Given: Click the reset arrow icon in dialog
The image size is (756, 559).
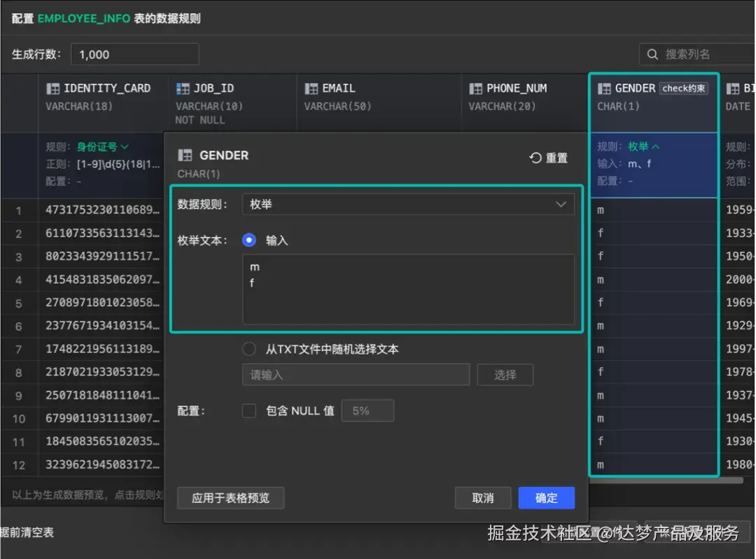Looking at the screenshot, I should coord(535,158).
